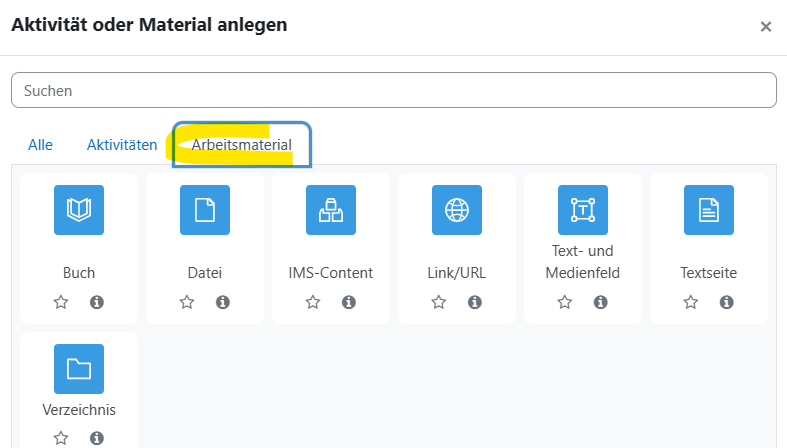Switch to the Aktivitäten tab

[x=122, y=145]
